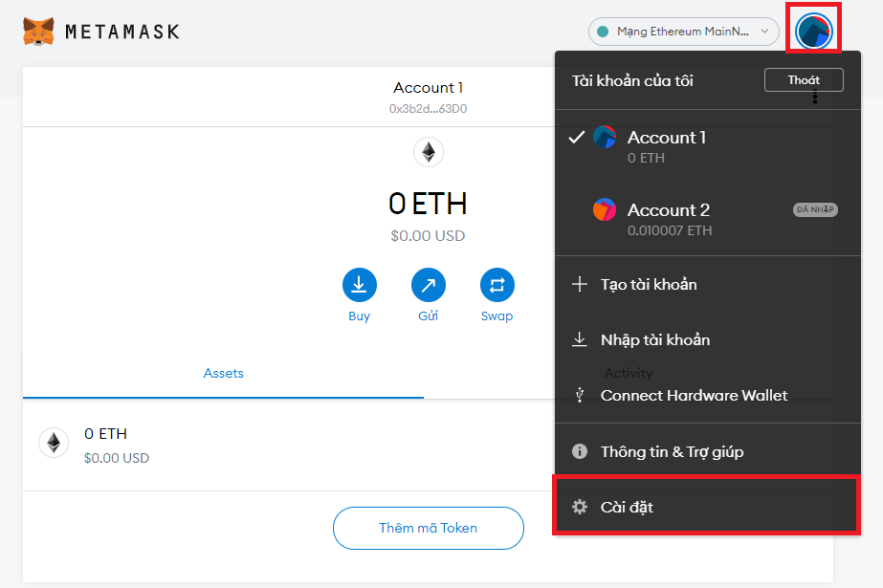Click the Swap label text
Screen dimensions: 883x588
[497, 316]
